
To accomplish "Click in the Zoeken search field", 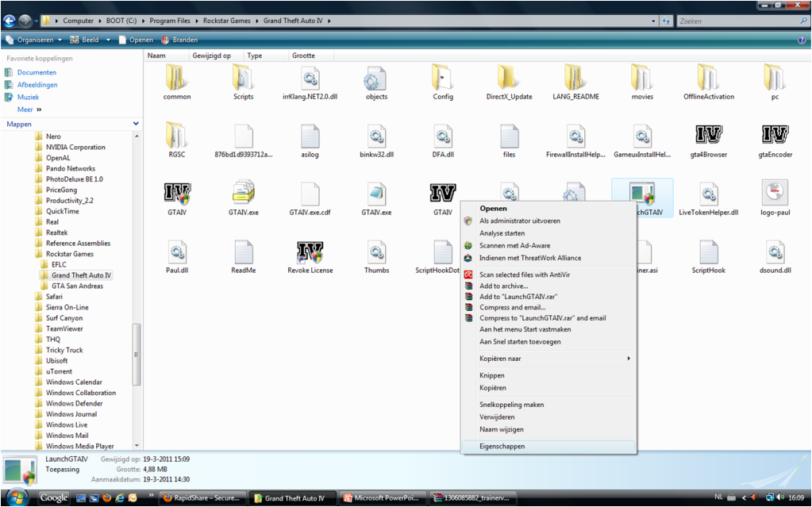I will click(x=737, y=21).
